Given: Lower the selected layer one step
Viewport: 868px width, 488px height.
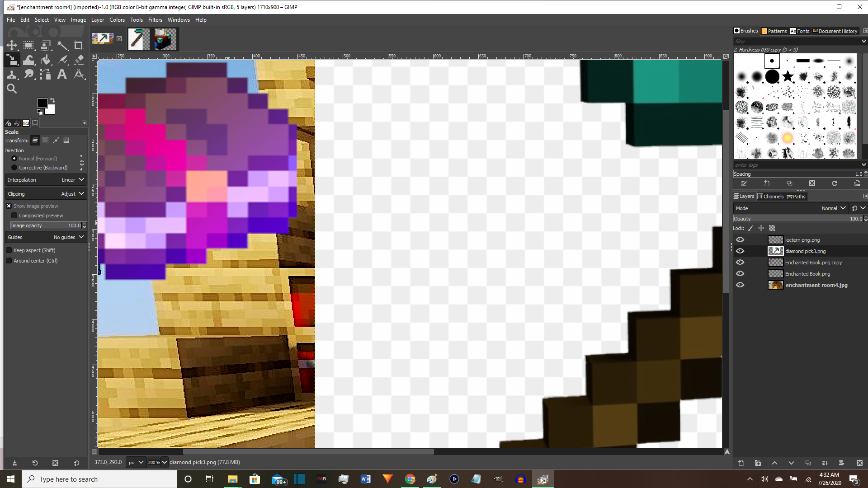Looking at the screenshot, I should click(x=791, y=463).
